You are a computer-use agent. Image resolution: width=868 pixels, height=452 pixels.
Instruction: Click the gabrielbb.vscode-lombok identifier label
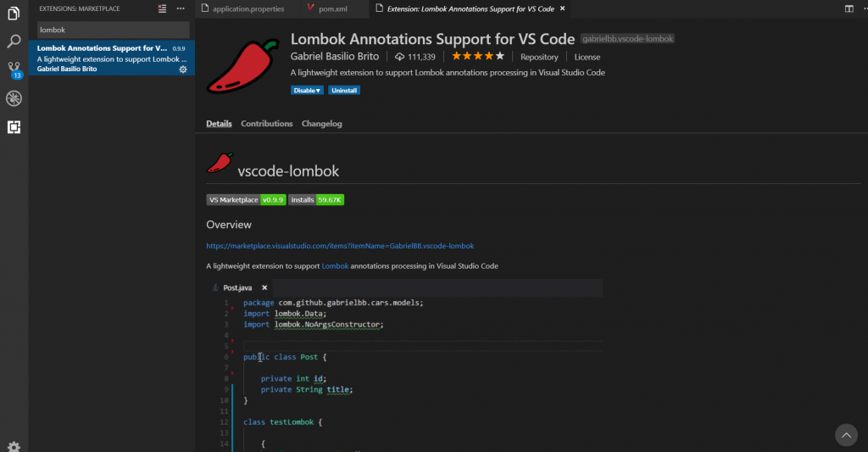628,39
